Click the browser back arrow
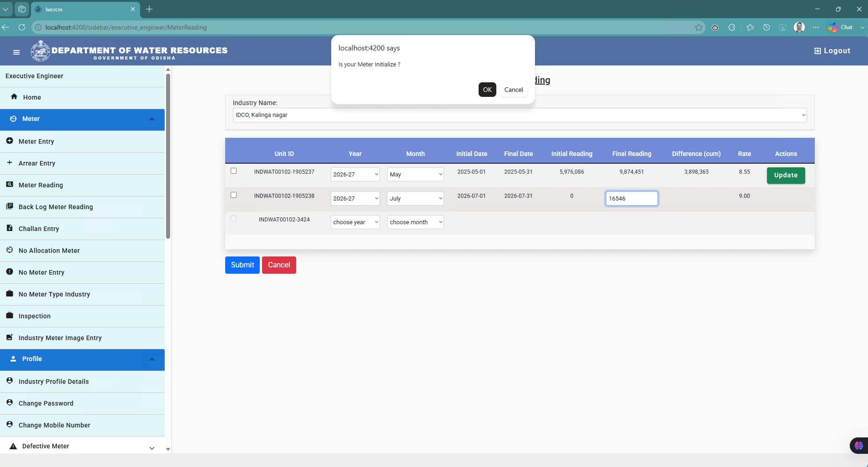This screenshot has height=467, width=868. point(5,27)
